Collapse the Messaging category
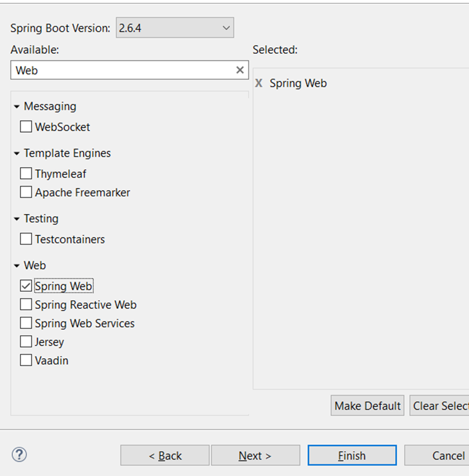 point(16,107)
